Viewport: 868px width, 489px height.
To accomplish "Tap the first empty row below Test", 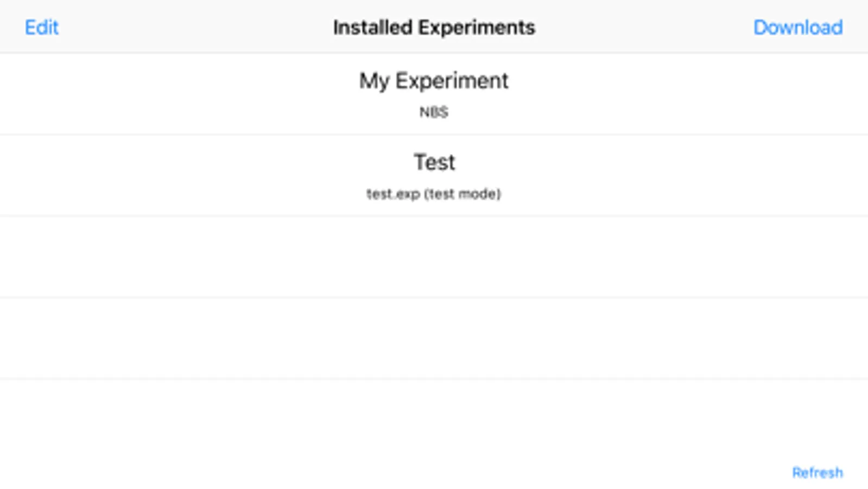I will pyautogui.click(x=434, y=256).
